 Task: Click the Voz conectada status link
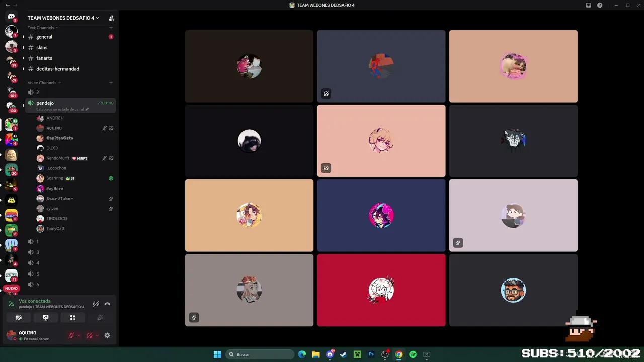35,301
